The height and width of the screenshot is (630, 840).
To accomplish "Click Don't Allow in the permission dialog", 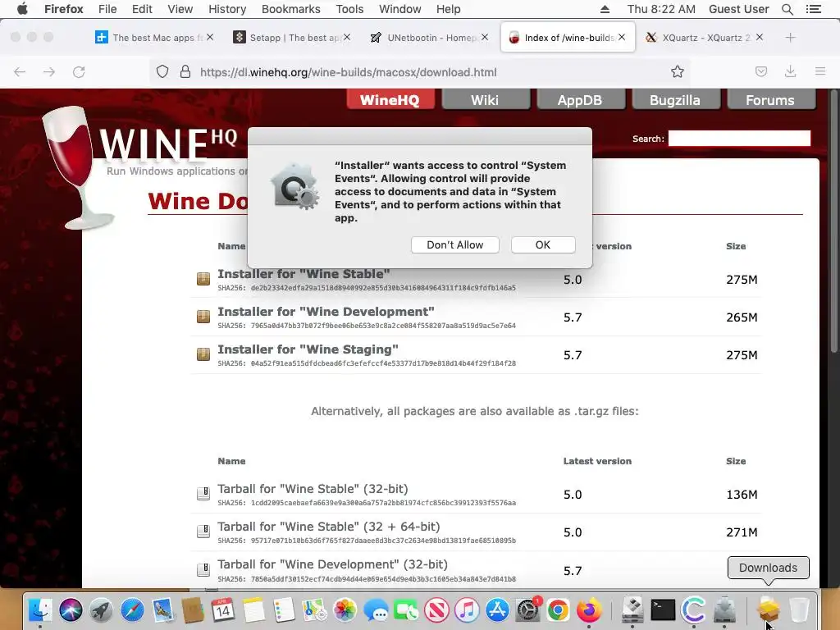I will point(454,244).
